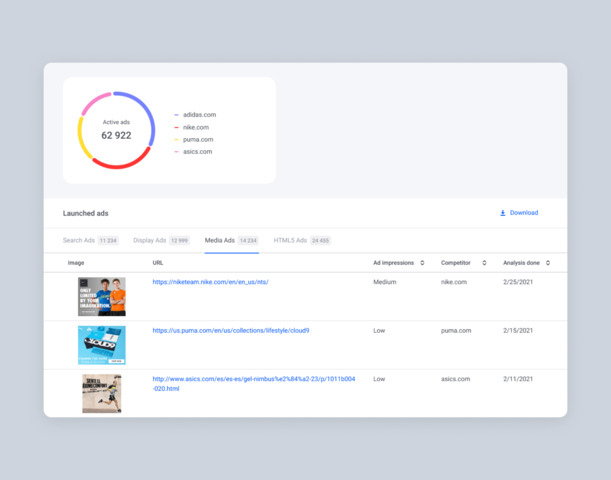Viewport: 611px width, 480px height.
Task: Open the niketeam.nike.com URL link
Action: click(x=210, y=282)
